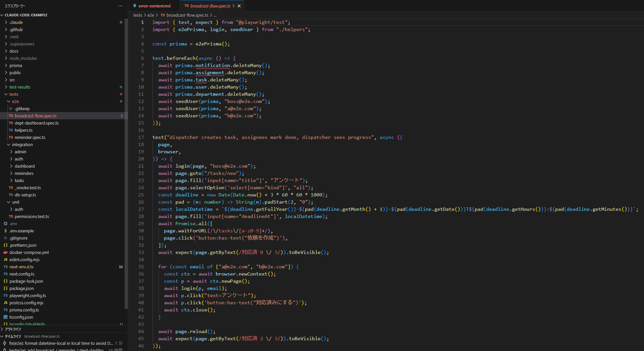Image resolution: width=644 pixels, height=351 pixels.
Task: Expand the docs folder
Action: click(6, 51)
